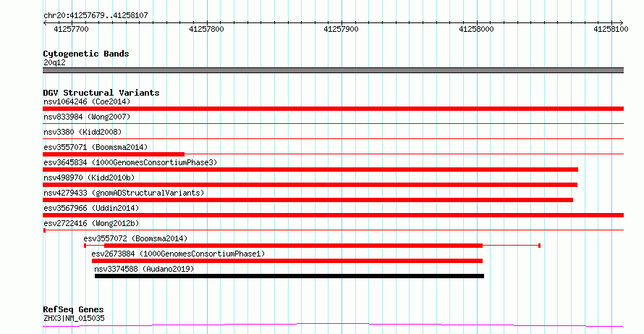Select the esv3557072 thick red variant bar

[293, 246]
